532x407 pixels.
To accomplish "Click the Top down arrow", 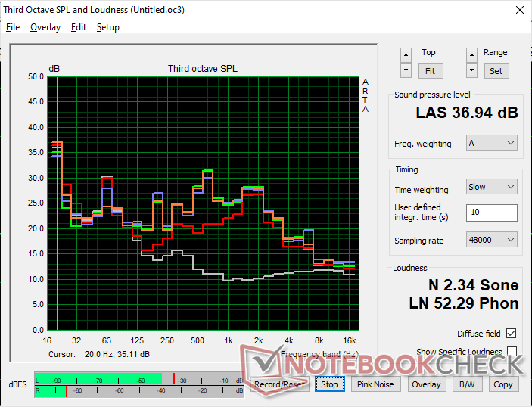I will [406, 70].
